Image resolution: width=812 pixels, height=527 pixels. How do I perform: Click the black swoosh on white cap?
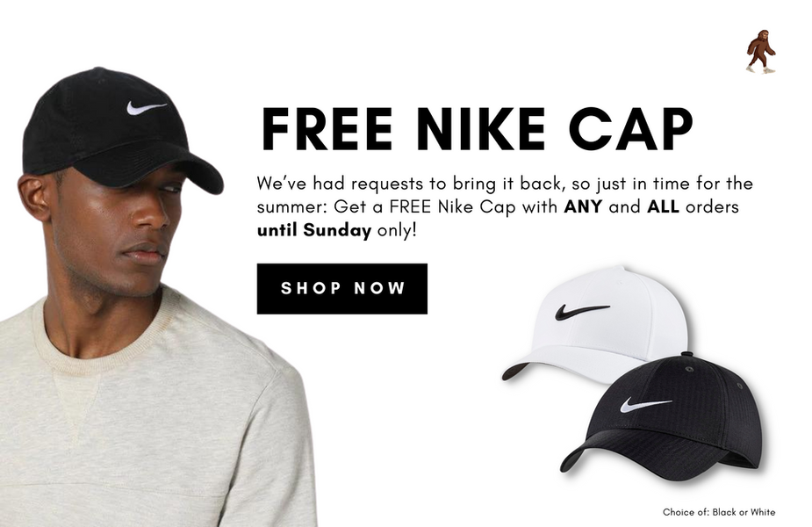tap(582, 311)
